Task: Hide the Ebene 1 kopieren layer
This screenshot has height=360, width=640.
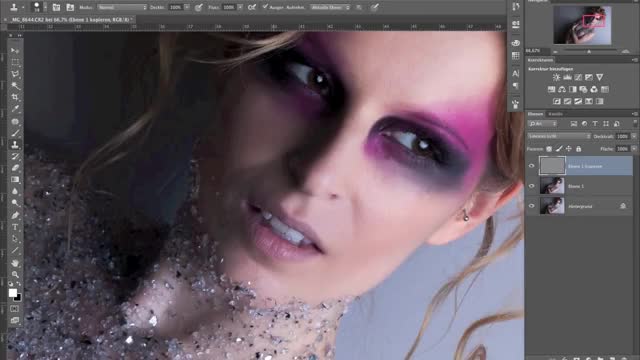Action: point(531,166)
